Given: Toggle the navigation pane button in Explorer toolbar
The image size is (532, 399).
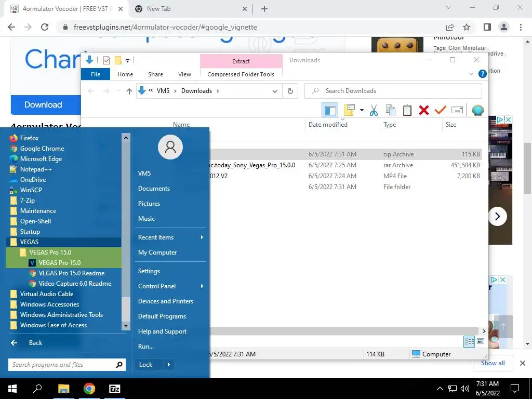Looking at the screenshot, I should [330, 110].
